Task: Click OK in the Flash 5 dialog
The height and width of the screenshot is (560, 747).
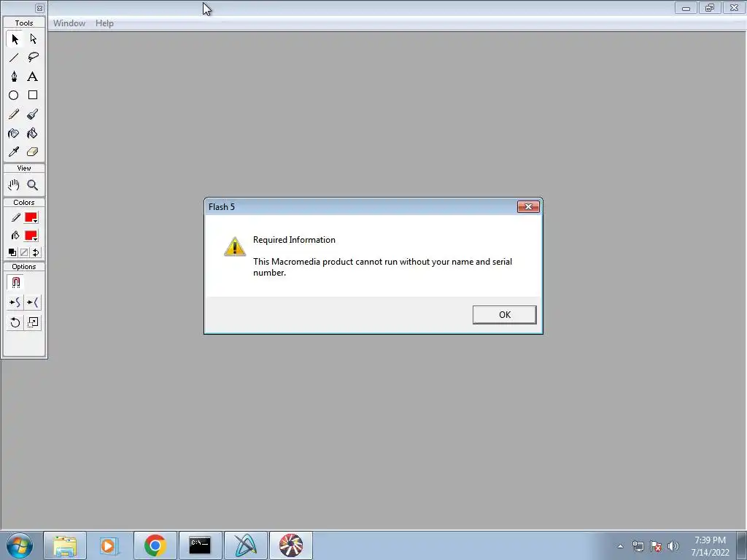Action: [505, 315]
